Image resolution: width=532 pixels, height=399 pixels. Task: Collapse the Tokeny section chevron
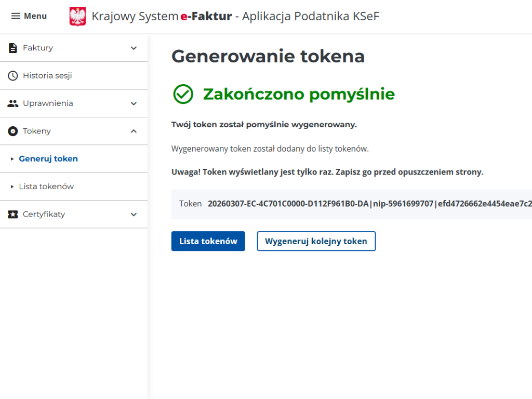click(x=134, y=131)
